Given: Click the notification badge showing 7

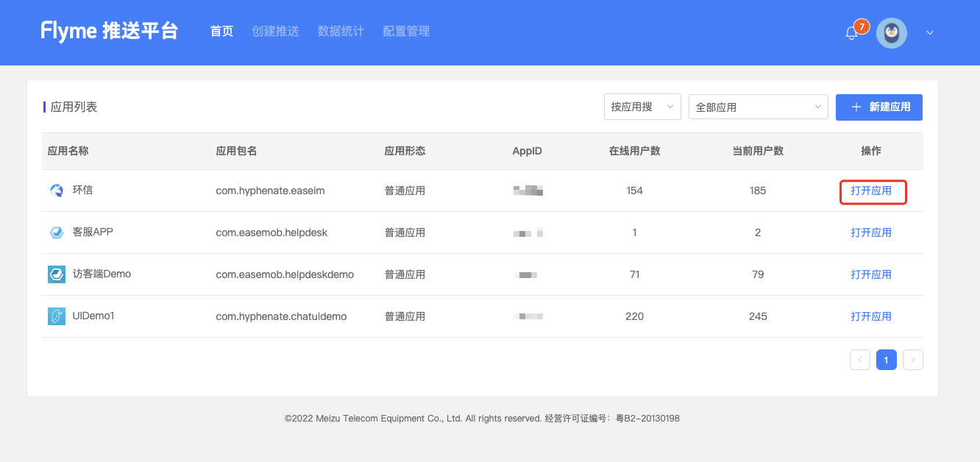Looking at the screenshot, I should tap(862, 26).
